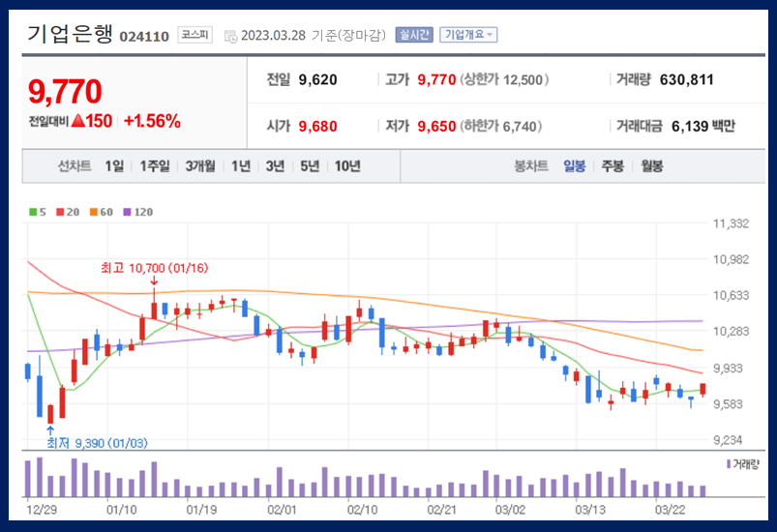Click the 02/01 date label on the x-axis
This screenshot has height=532, width=777.
(282, 510)
